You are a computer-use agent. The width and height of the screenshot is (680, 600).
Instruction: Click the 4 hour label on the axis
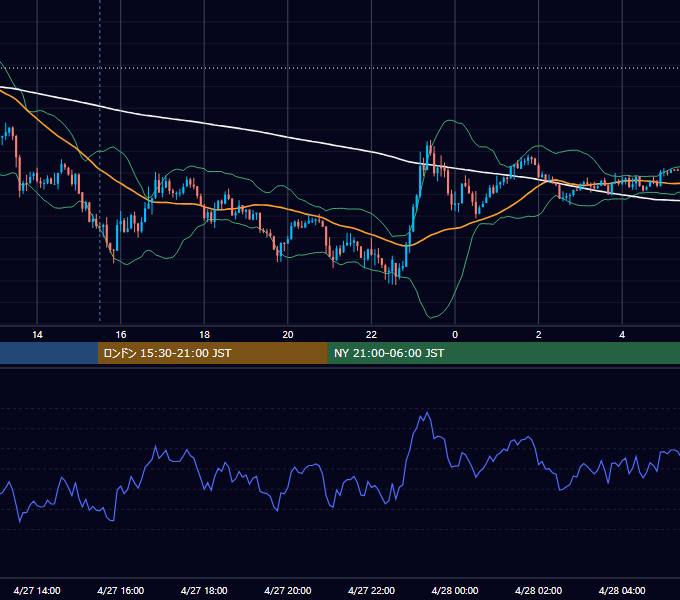(622, 335)
